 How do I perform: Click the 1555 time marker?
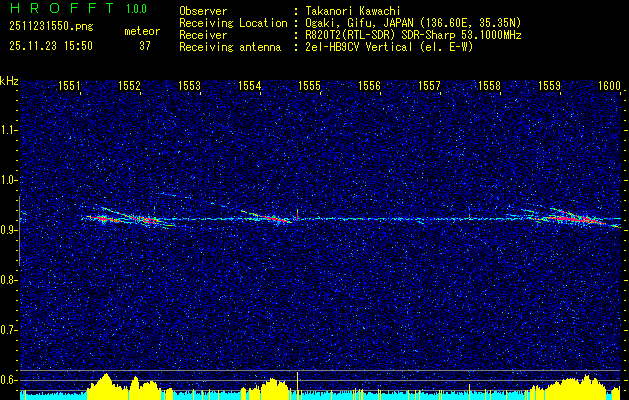coord(309,85)
